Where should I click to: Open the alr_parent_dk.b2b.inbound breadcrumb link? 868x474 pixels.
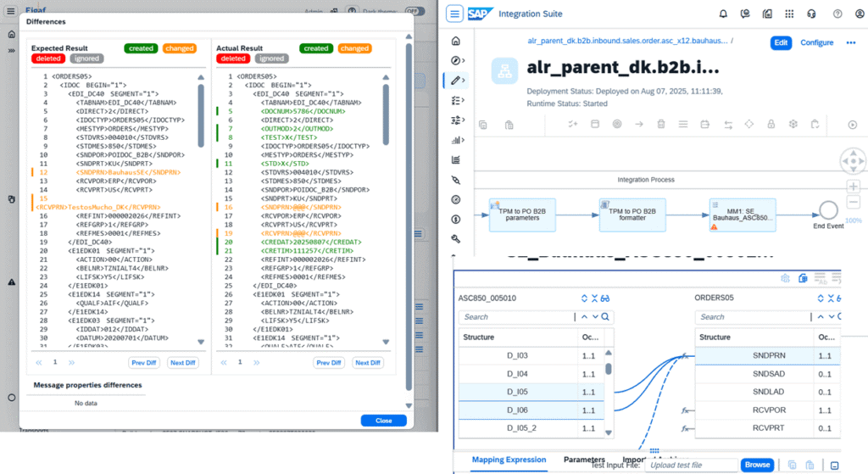627,41
